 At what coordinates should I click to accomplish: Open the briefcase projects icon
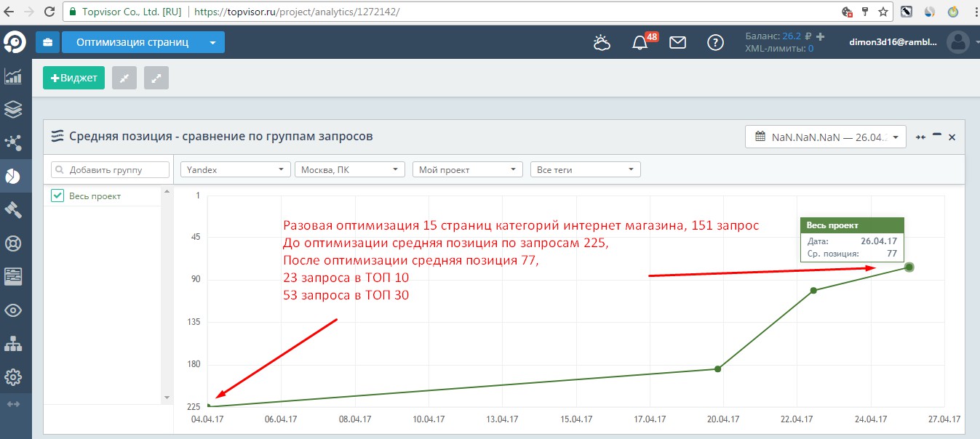pyautogui.click(x=47, y=42)
